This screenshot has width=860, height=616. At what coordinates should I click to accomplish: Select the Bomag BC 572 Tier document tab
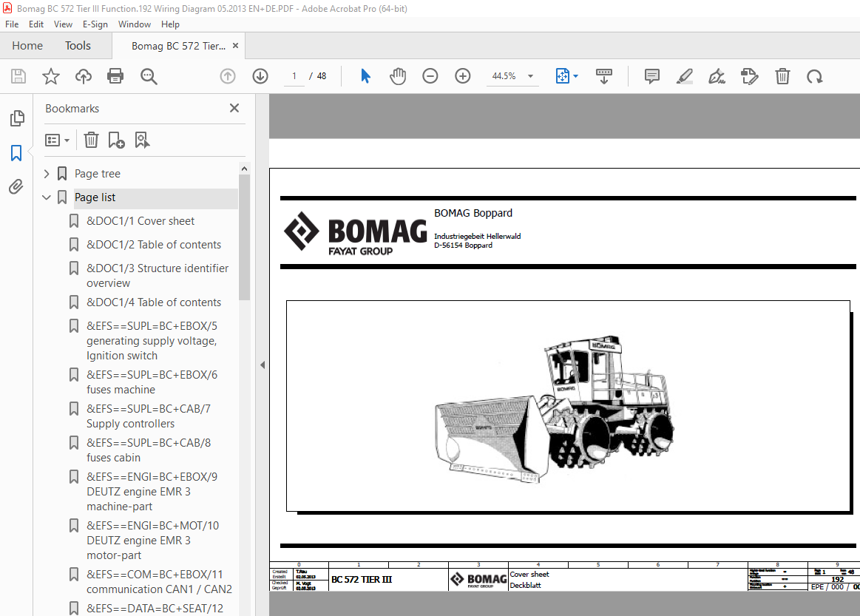point(178,46)
